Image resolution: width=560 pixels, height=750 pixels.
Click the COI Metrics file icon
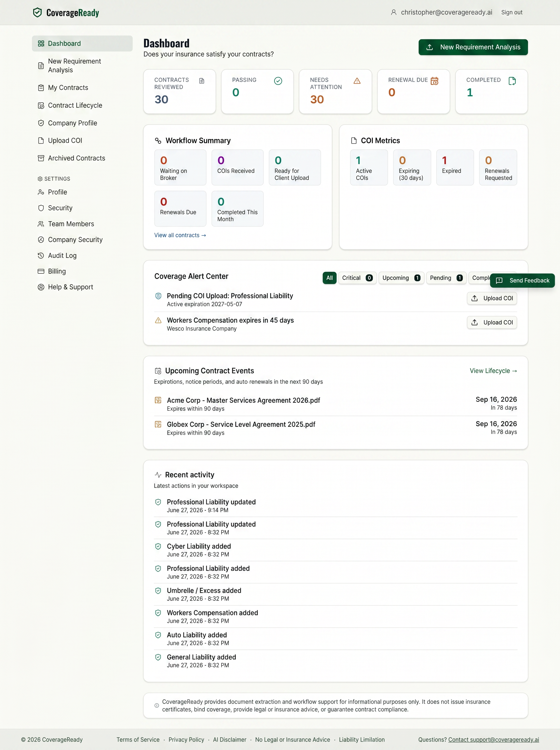354,141
